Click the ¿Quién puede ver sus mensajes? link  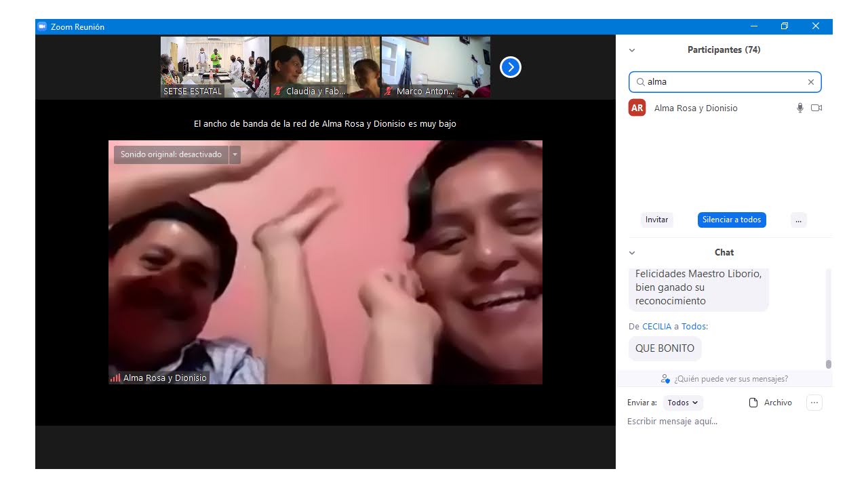coord(731,379)
